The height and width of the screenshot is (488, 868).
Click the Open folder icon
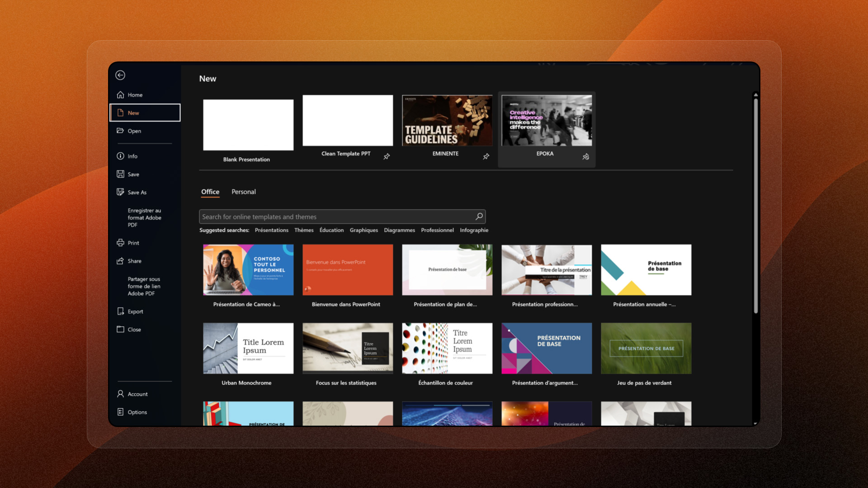tap(120, 131)
